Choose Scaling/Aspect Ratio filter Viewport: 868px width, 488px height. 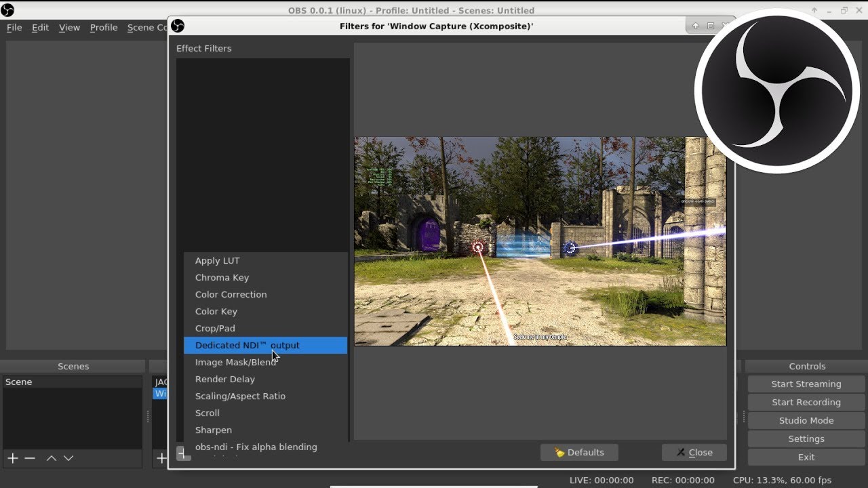point(265,396)
